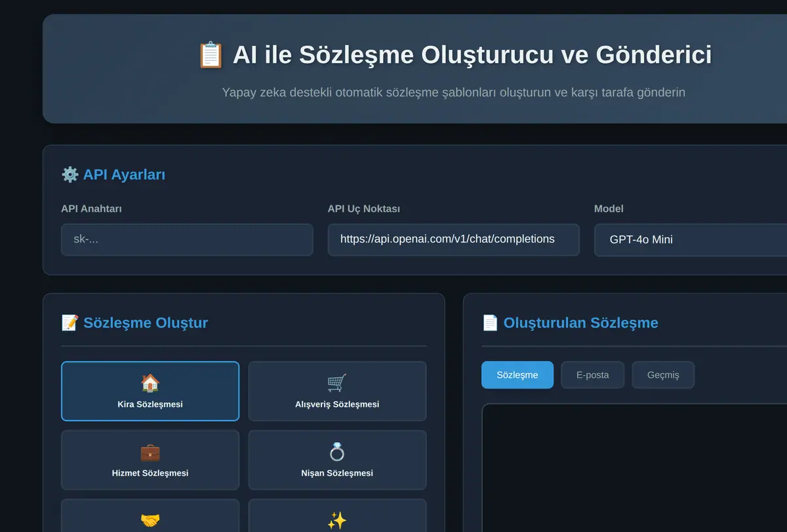Click the API Ayarları gear heading
This screenshot has width=787, height=532.
coord(113,174)
